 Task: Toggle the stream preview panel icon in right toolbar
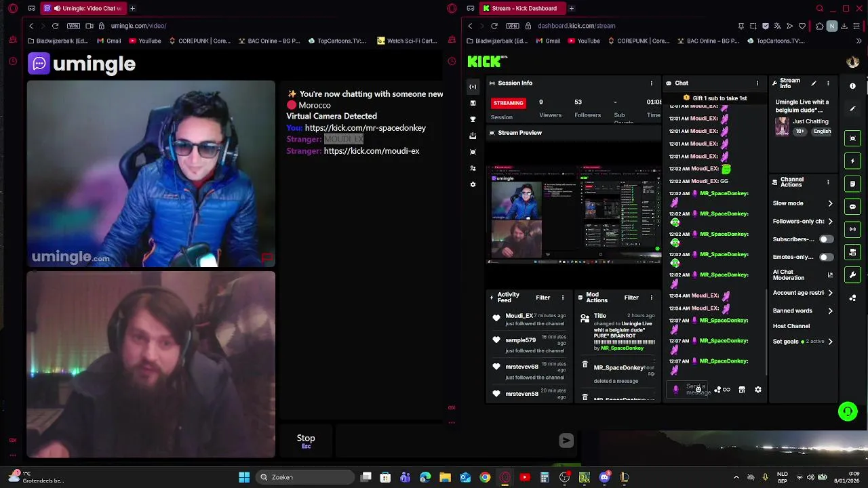point(852,138)
